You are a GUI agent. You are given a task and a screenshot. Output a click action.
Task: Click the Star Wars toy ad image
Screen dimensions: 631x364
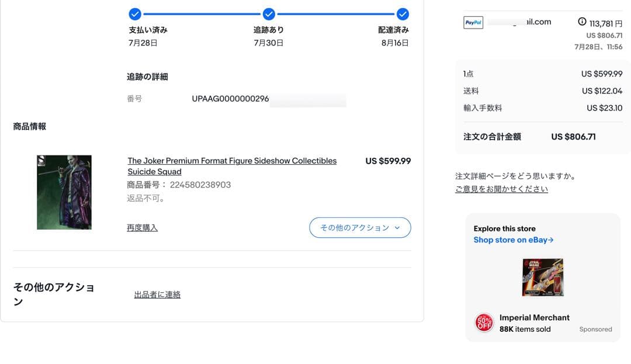pyautogui.click(x=542, y=277)
